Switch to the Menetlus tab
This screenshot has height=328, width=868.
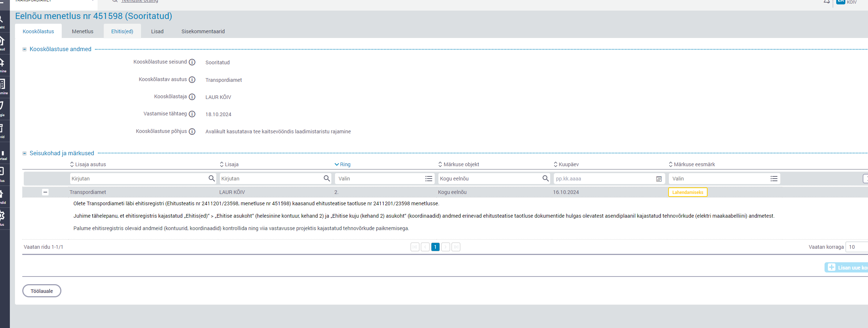83,31
